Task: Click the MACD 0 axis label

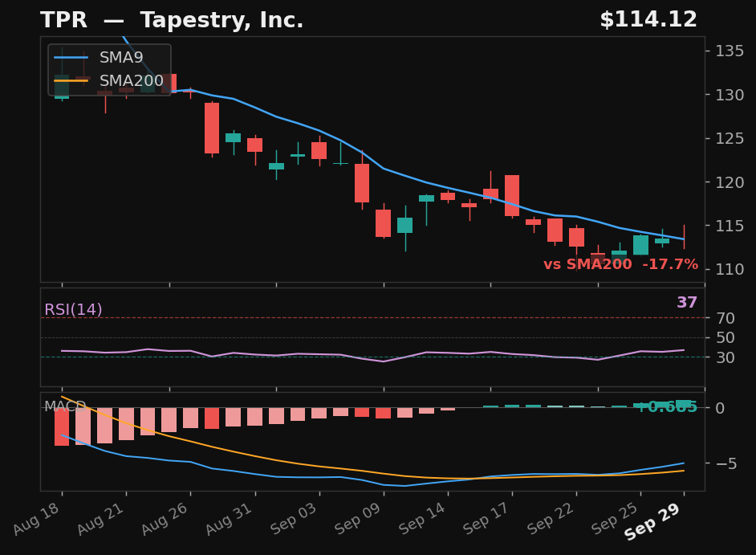Action: (x=720, y=408)
